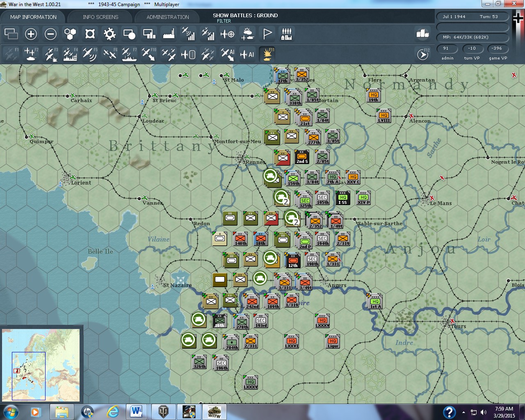Toggle the F11 show battles button

coord(267,54)
